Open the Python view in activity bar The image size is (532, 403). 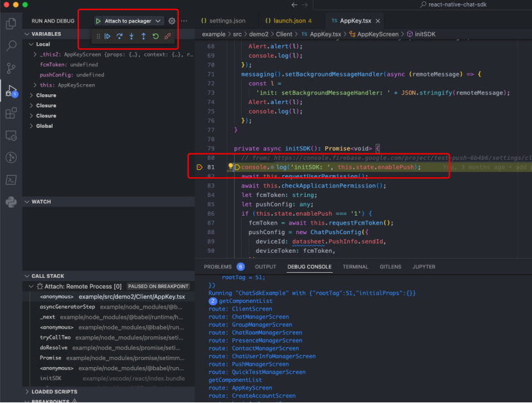click(x=11, y=202)
